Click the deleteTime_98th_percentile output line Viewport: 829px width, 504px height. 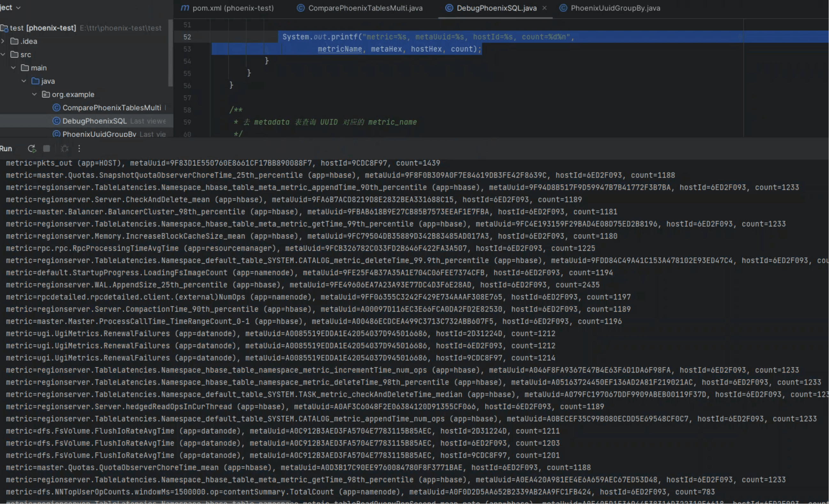tap(414, 382)
